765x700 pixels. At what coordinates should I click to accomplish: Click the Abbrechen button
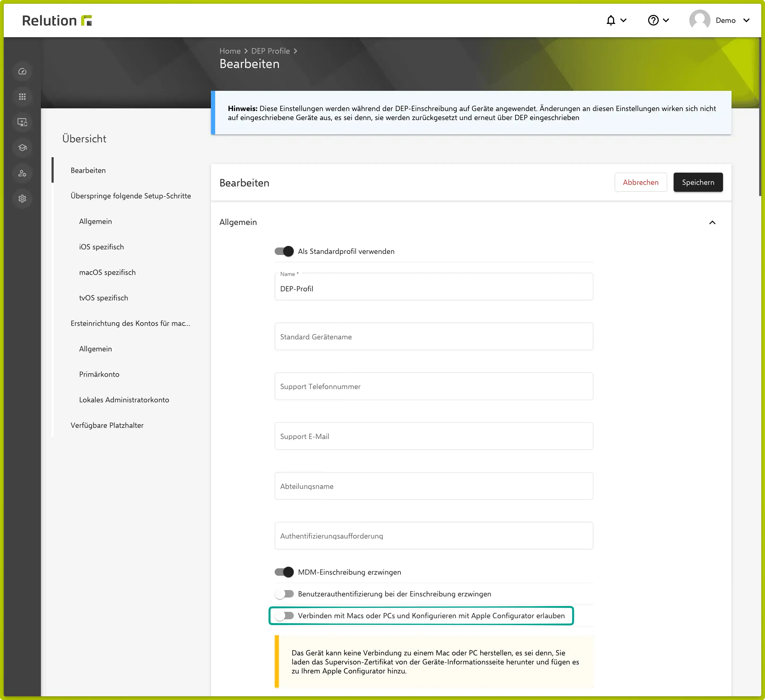pyautogui.click(x=640, y=182)
